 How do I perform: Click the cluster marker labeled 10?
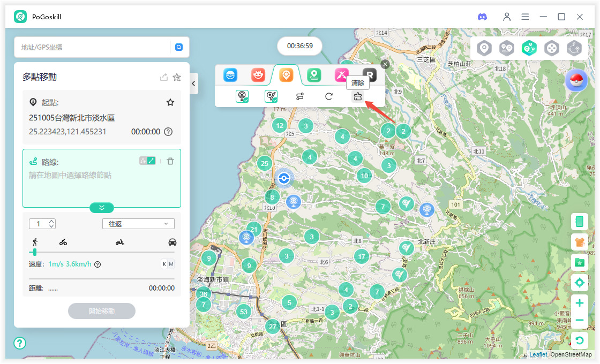tap(364, 176)
